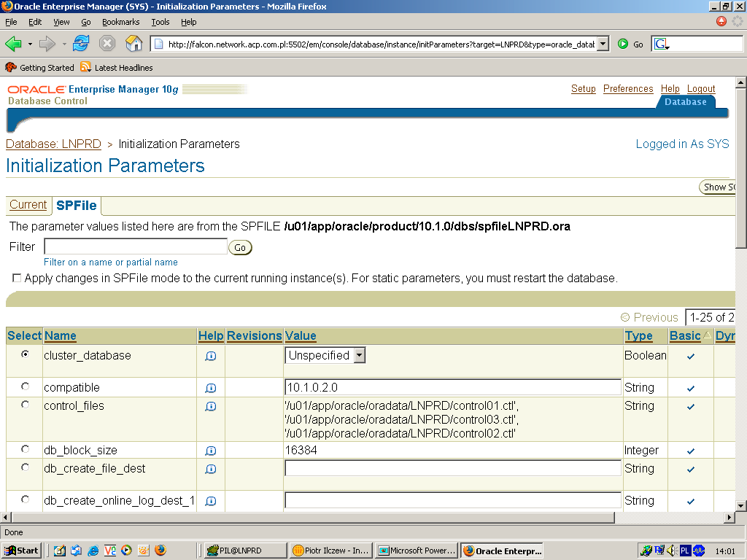Open help info icon for compatible
This screenshot has width=747, height=560.
click(211, 388)
